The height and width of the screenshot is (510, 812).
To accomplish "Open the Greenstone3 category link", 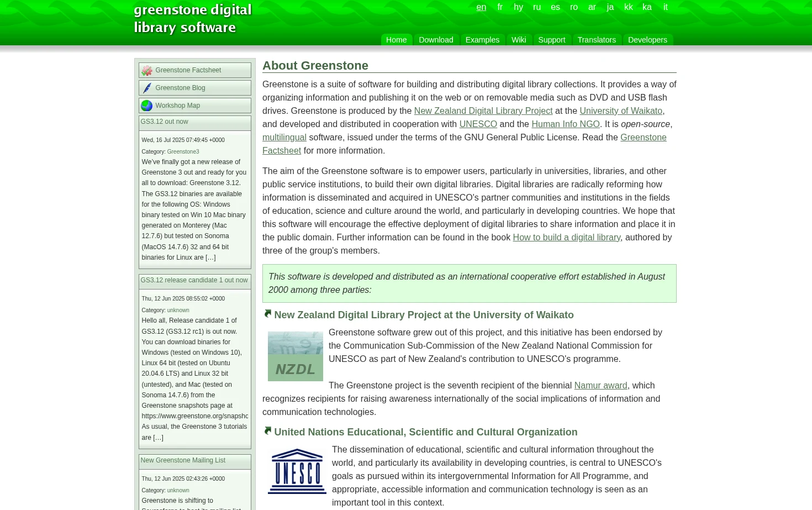I will pyautogui.click(x=183, y=151).
